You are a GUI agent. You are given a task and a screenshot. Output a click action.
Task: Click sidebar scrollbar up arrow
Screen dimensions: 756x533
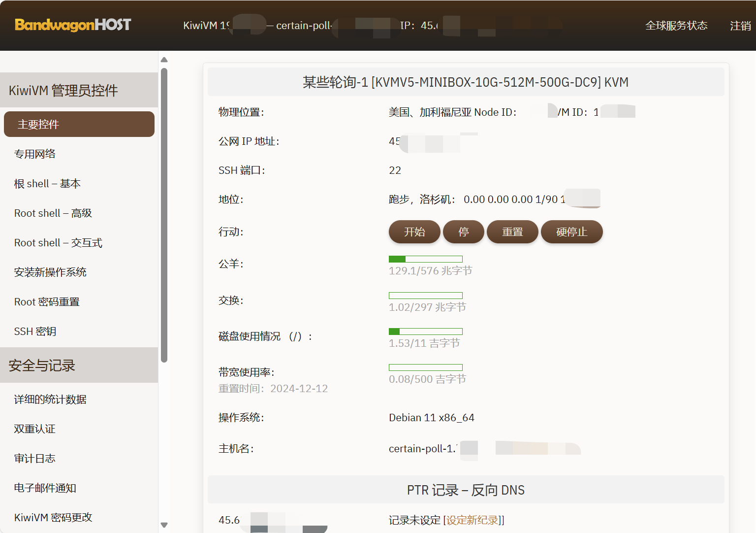point(164,60)
